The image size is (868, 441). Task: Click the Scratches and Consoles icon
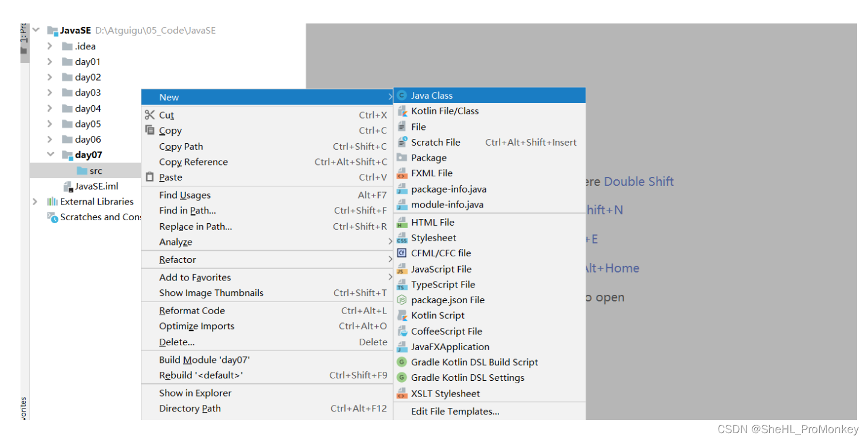click(x=52, y=217)
